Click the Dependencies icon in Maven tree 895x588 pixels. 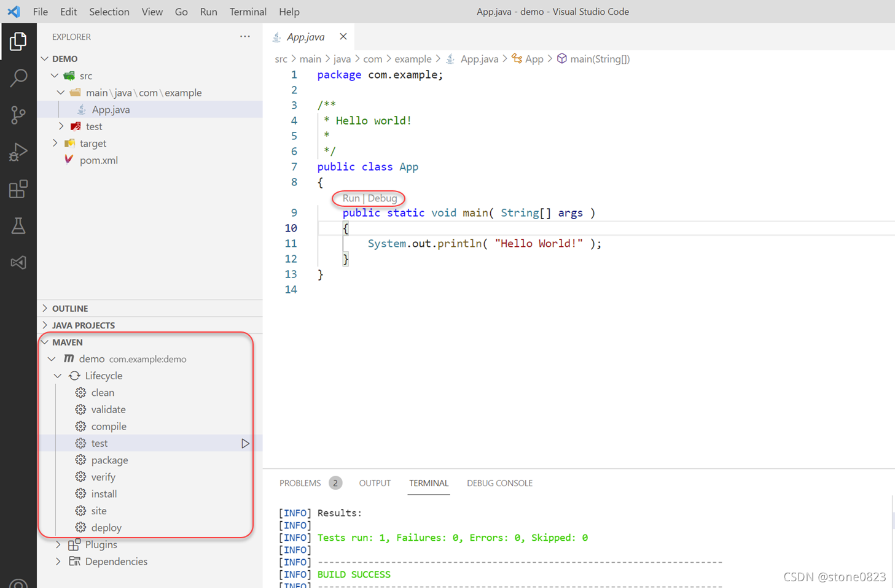74,561
